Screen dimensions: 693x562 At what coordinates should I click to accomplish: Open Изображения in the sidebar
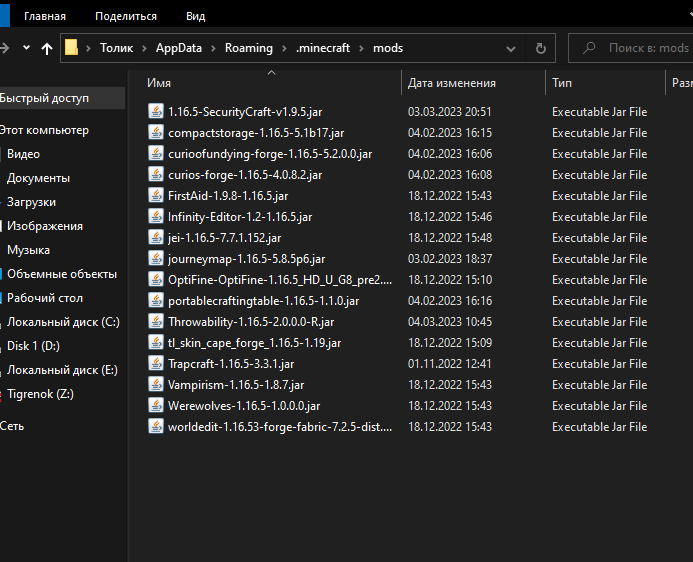[x=45, y=226]
